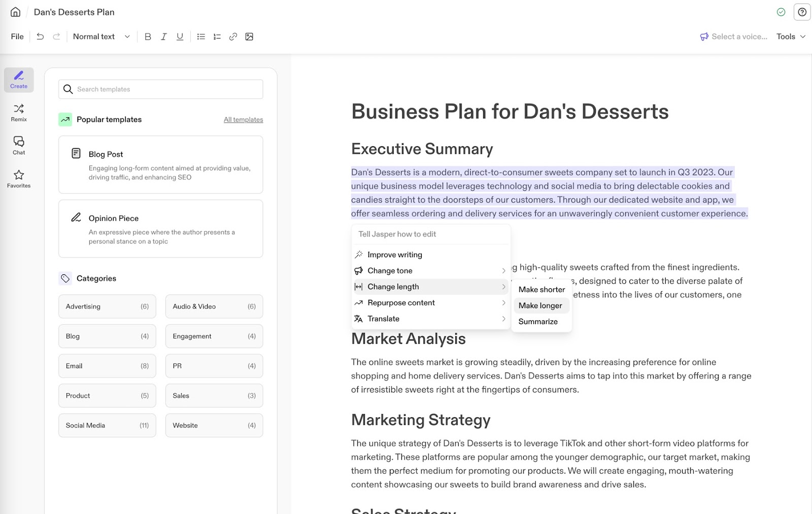Viewport: 812px width, 514px height.
Task: Click the Popular templates trend icon
Action: [65, 119]
